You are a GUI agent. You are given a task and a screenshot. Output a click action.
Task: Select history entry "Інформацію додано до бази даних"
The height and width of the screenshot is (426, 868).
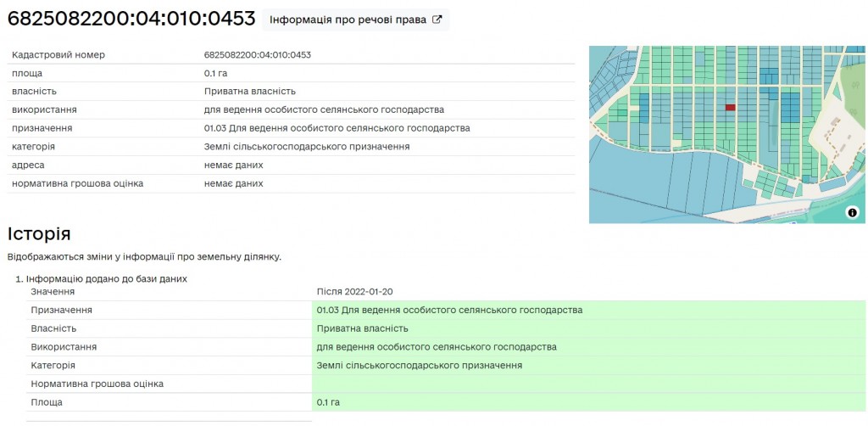(x=106, y=278)
